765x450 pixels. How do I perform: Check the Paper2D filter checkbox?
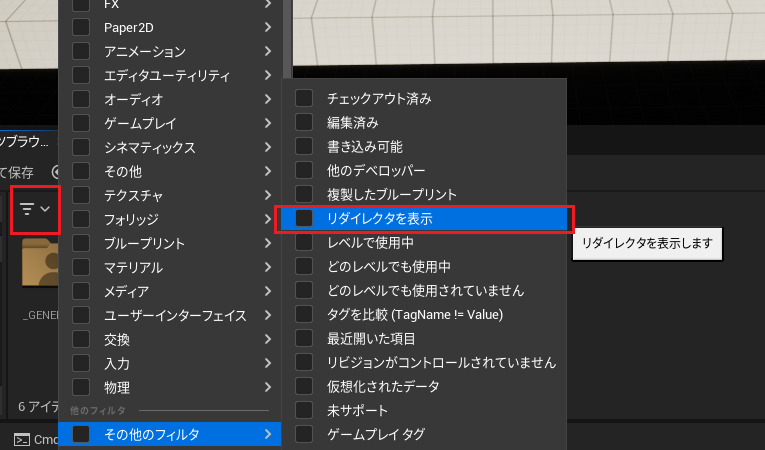(x=81, y=27)
